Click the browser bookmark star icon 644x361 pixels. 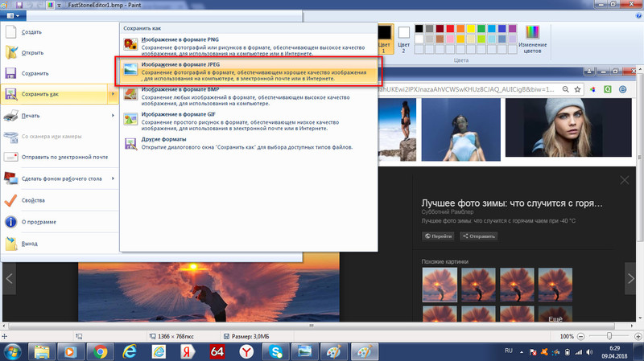coord(577,89)
